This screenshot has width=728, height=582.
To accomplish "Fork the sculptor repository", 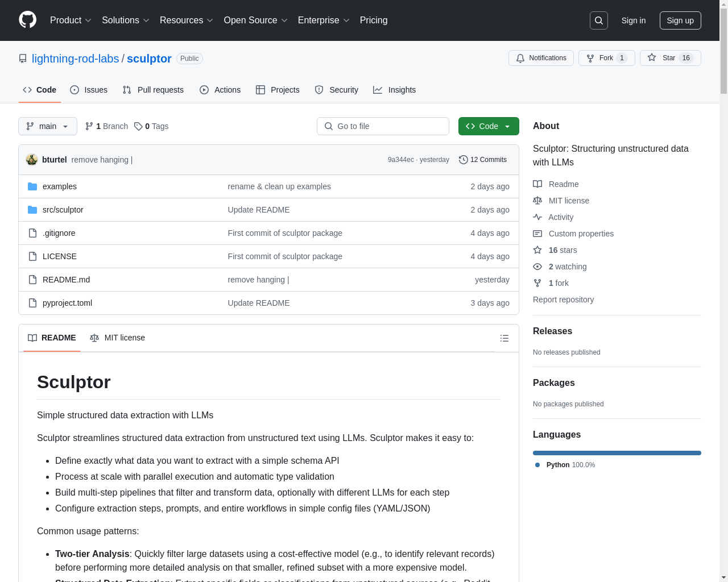I will pos(606,58).
